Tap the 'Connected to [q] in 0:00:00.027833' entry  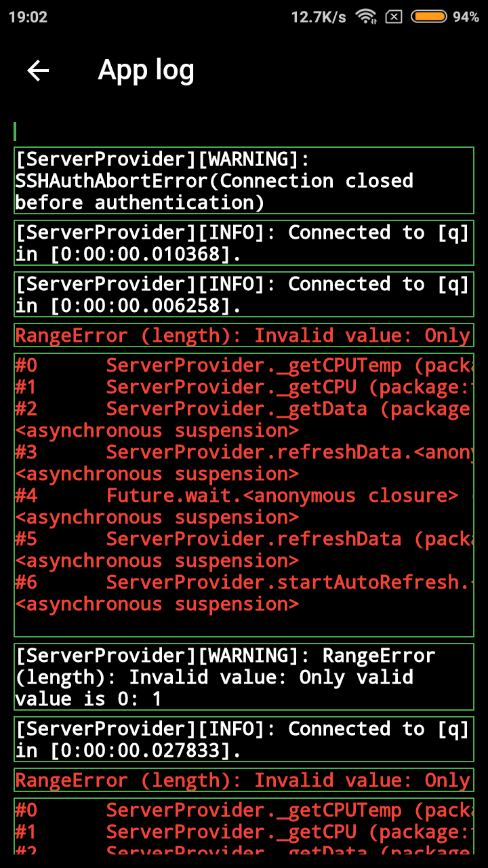tap(244, 739)
